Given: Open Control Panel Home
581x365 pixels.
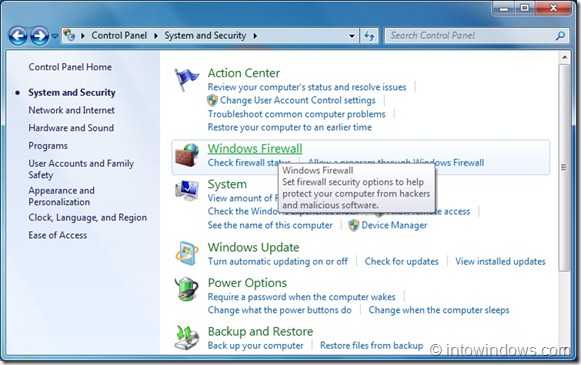Looking at the screenshot, I should coord(70,67).
